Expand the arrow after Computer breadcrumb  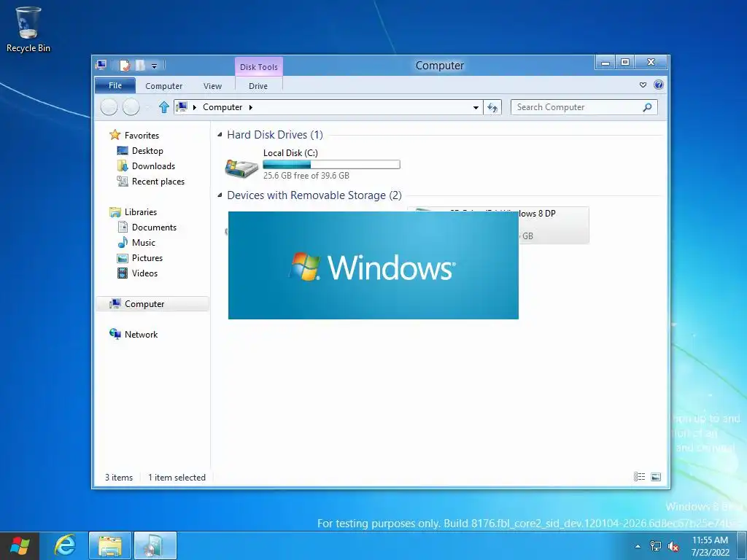pos(251,107)
